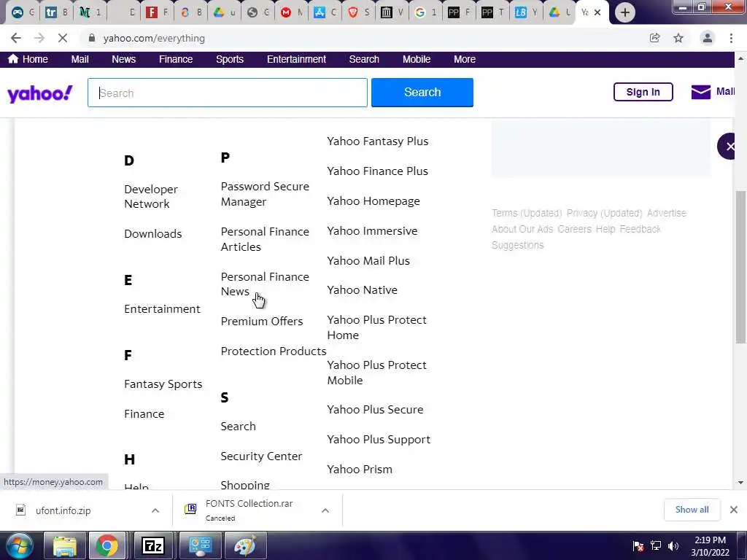Click the volume speaker tray icon

(x=673, y=545)
